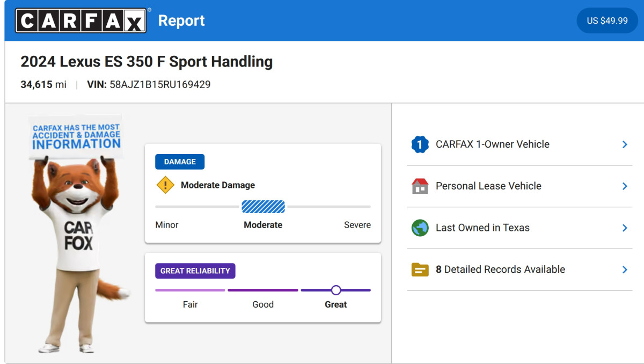Click the Moderate Damage warning icon
This screenshot has width=644, height=364.
click(x=165, y=185)
